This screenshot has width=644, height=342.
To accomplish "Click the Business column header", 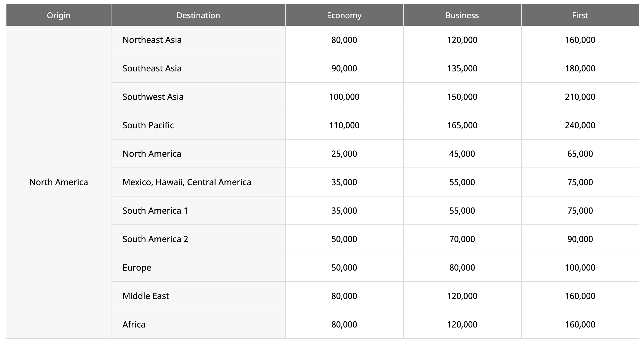I will (x=462, y=15).
